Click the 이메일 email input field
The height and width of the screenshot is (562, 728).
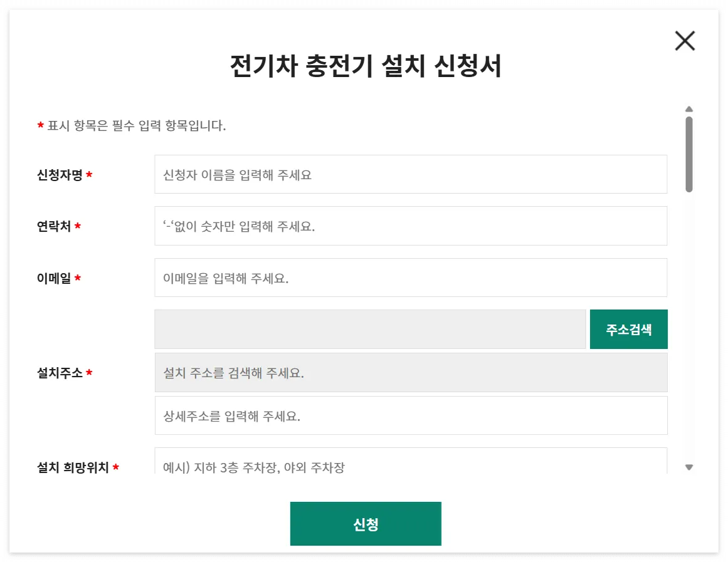[411, 278]
